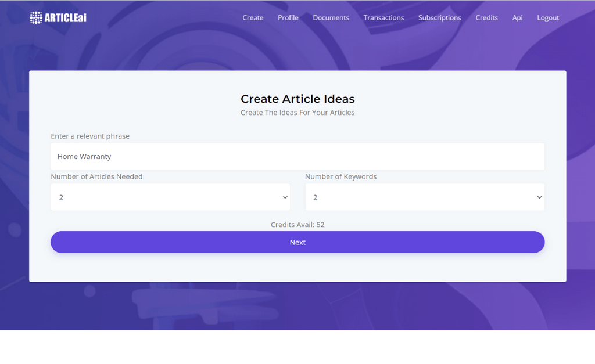The image size is (595, 364).
Task: Focus the relevant phrase input field
Action: point(297,156)
